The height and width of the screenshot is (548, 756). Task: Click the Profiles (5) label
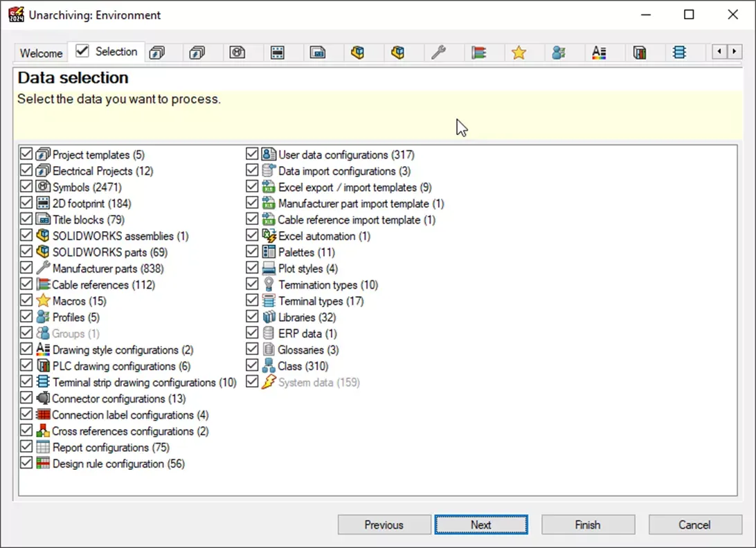pyautogui.click(x=76, y=317)
